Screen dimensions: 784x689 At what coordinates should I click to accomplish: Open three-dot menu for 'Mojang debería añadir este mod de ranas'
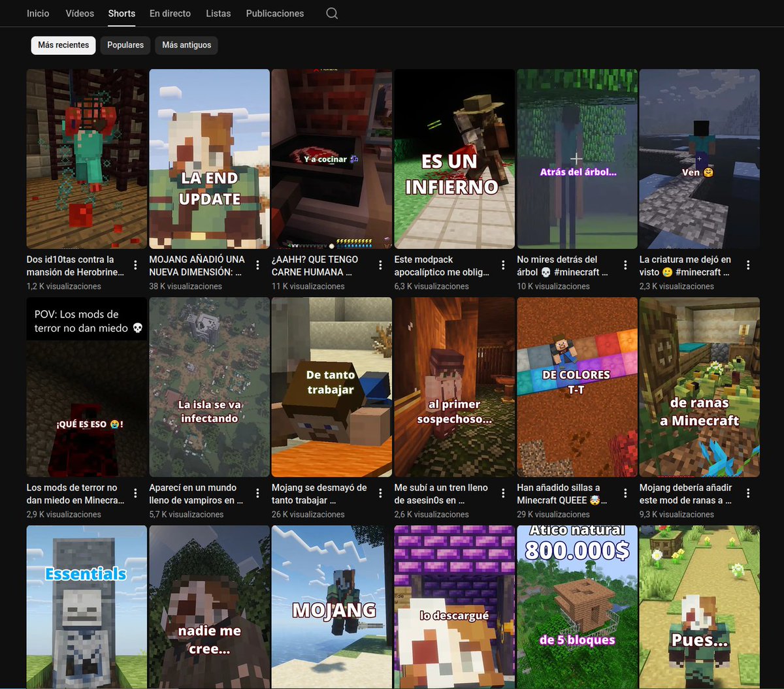[x=748, y=493]
